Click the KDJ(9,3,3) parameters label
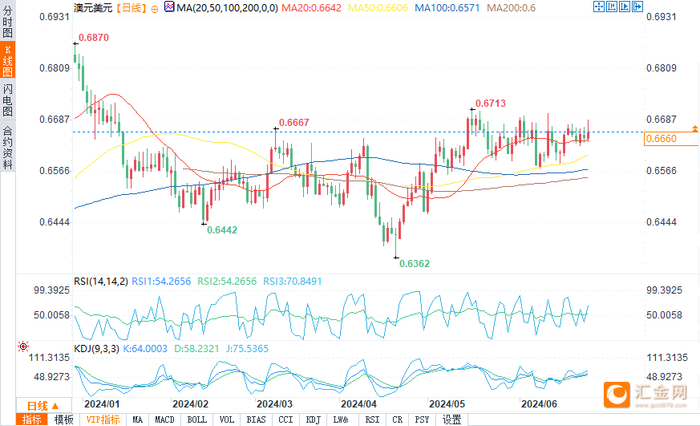Screen dimensions: 700x426 pos(96,349)
